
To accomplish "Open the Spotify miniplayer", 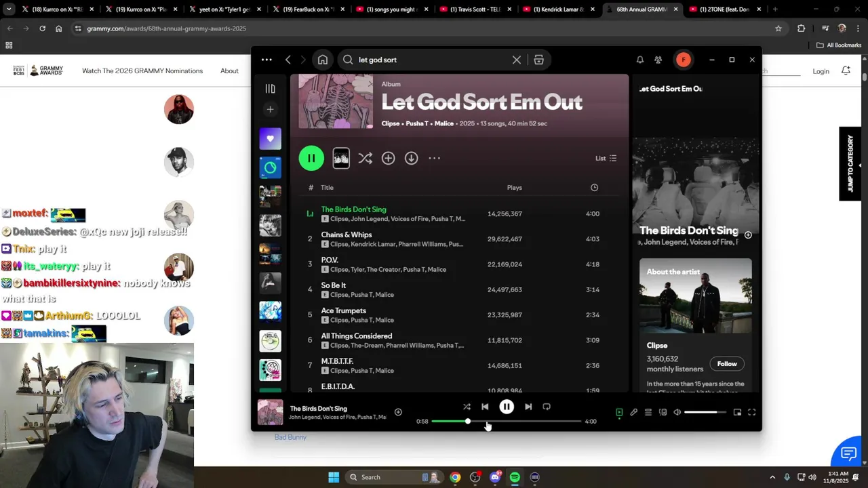I will (x=737, y=412).
